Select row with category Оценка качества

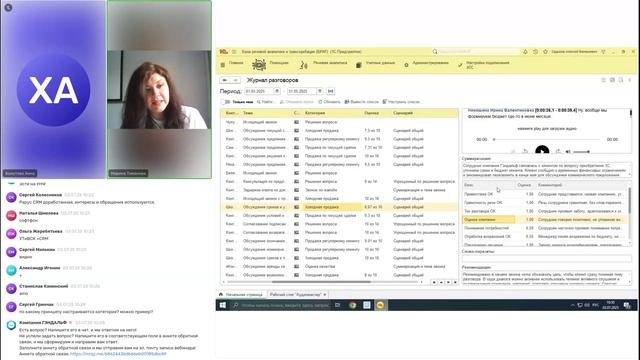[x=340, y=267]
